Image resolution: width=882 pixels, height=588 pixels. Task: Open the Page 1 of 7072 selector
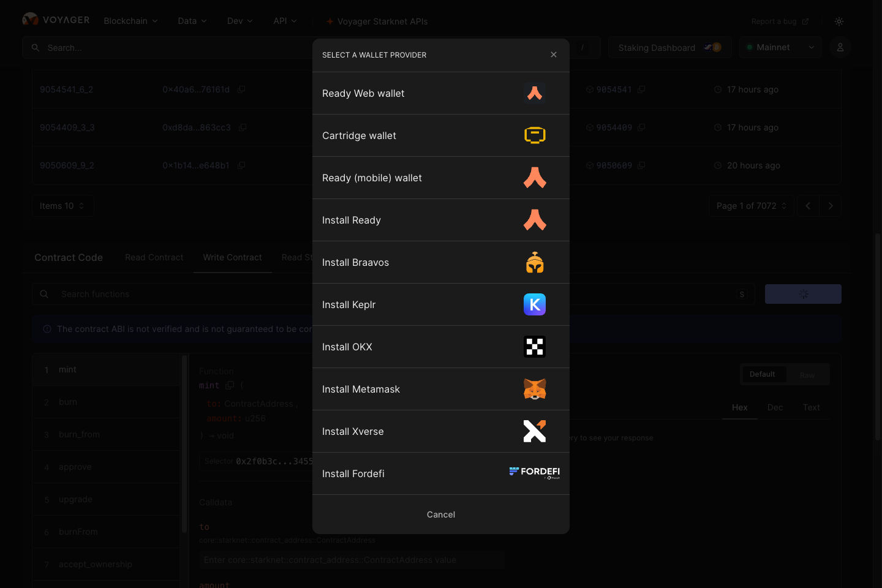(752, 206)
